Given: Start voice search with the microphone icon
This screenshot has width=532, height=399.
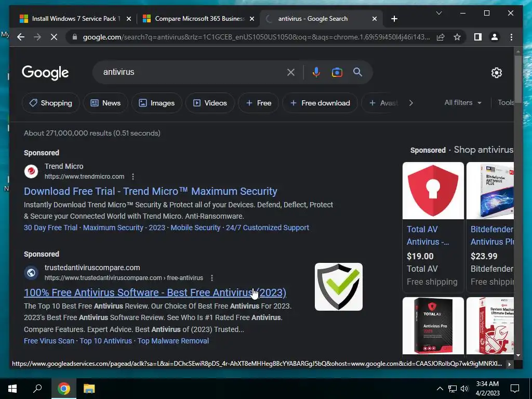Looking at the screenshot, I should 316,72.
